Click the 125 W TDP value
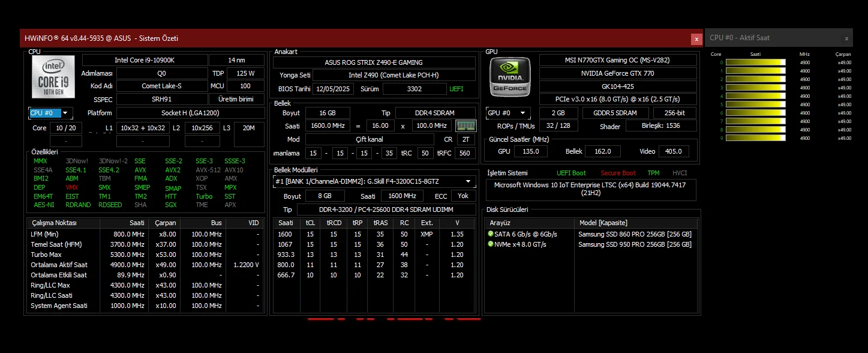The width and height of the screenshot is (868, 353). (245, 73)
